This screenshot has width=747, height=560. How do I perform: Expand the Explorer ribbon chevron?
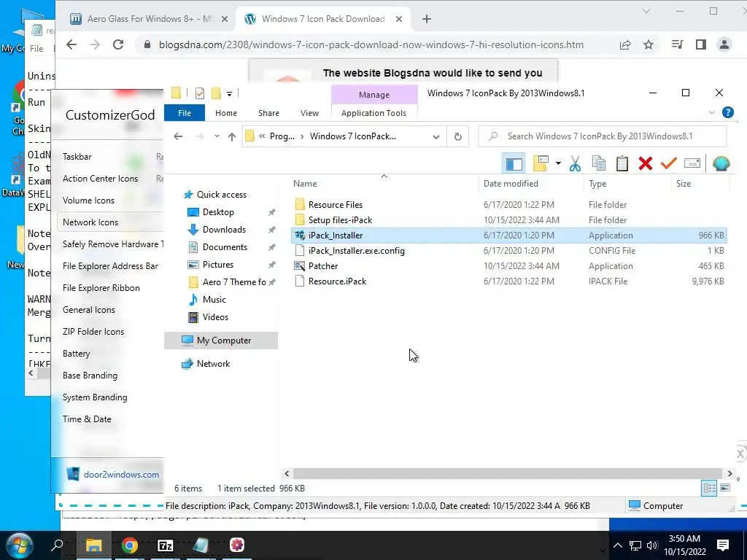(712, 113)
